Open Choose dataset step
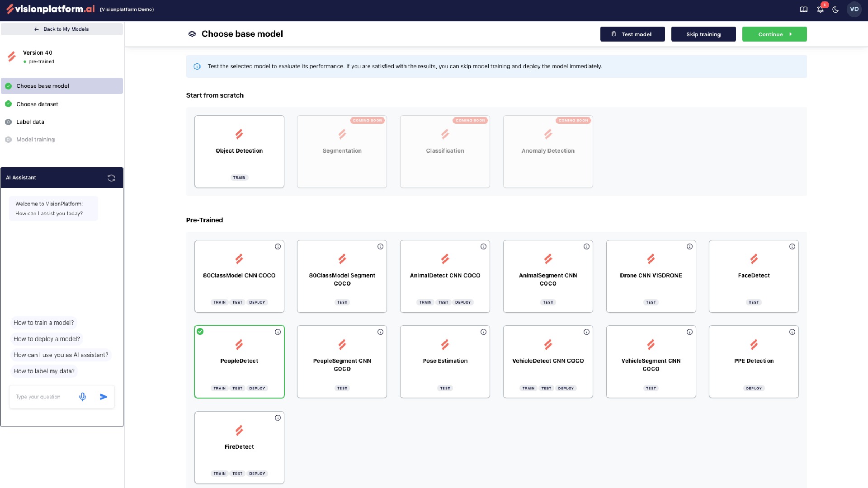 click(62, 104)
